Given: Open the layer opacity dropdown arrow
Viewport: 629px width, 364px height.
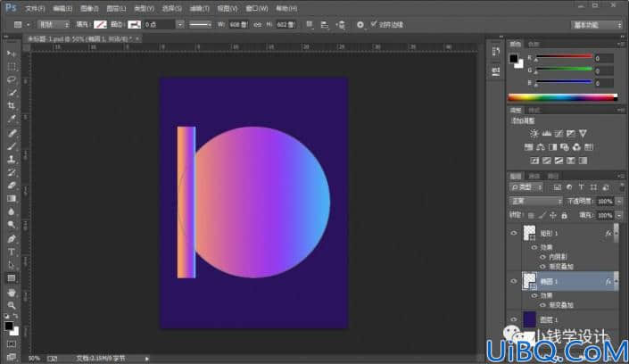Looking at the screenshot, I should pyautogui.click(x=619, y=201).
